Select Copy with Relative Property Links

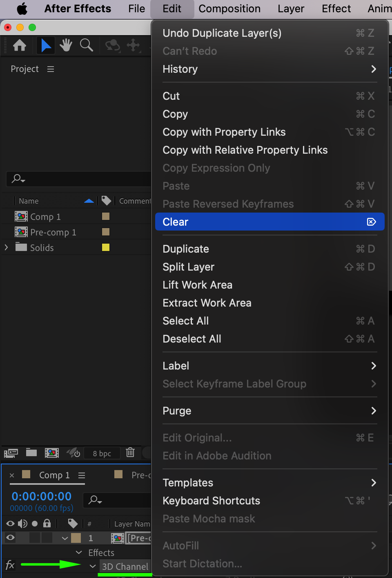[x=269, y=150]
